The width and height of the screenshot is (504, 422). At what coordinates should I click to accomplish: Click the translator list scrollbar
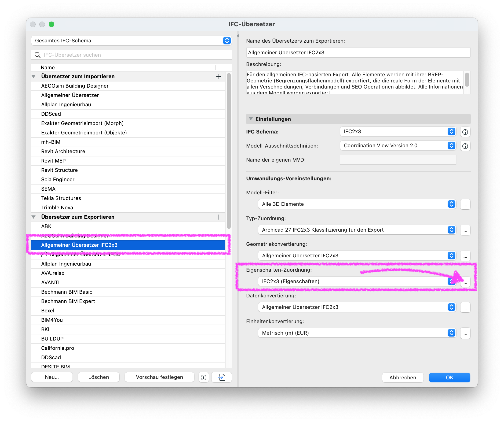(x=229, y=151)
